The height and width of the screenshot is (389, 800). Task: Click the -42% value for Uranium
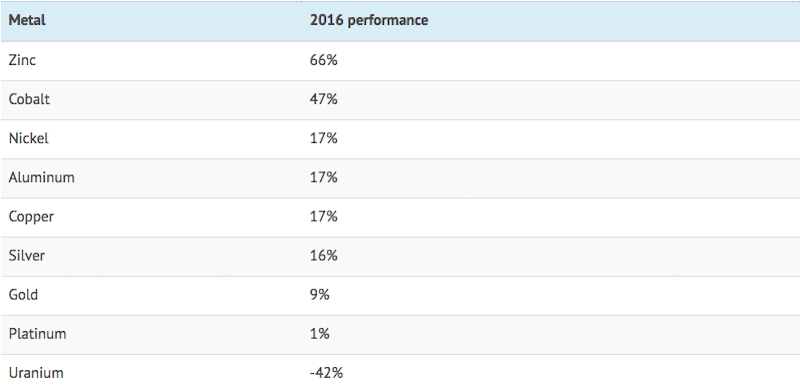(326, 373)
